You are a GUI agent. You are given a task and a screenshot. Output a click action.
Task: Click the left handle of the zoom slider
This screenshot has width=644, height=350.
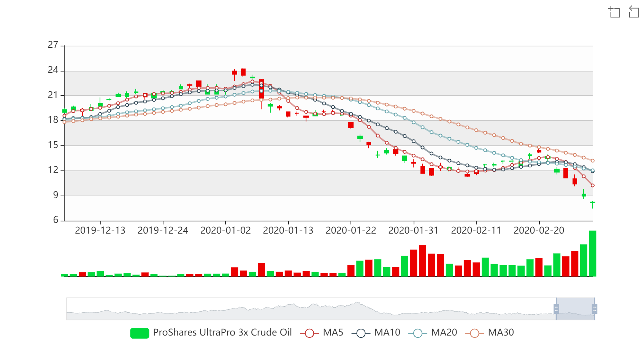pyautogui.click(x=556, y=309)
